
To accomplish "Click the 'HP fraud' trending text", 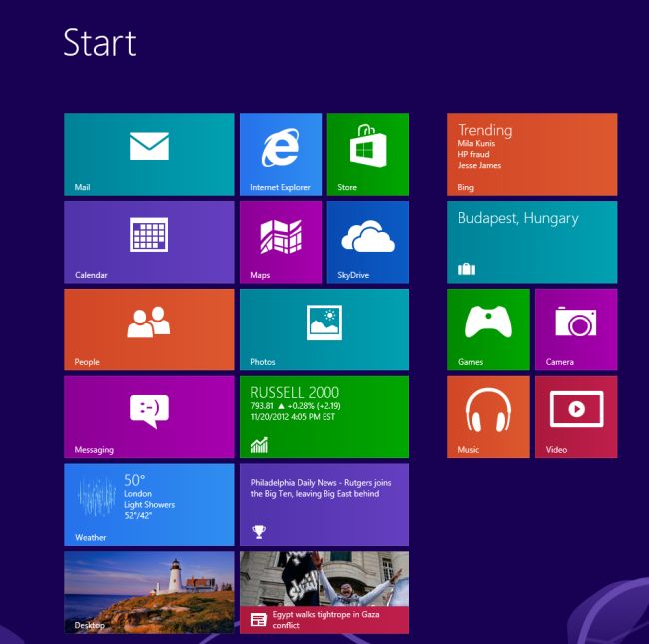I will (473, 154).
